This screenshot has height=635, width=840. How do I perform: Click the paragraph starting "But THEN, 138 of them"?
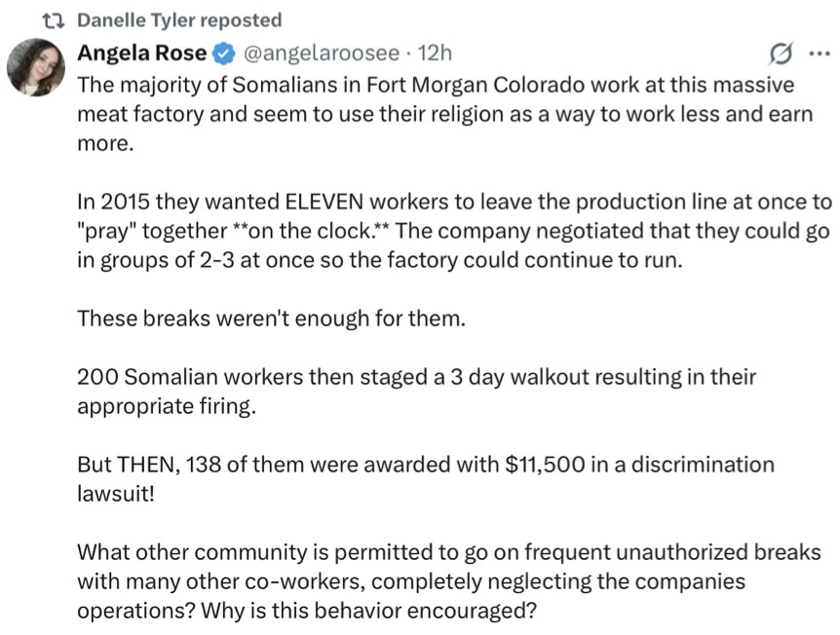coord(425,478)
